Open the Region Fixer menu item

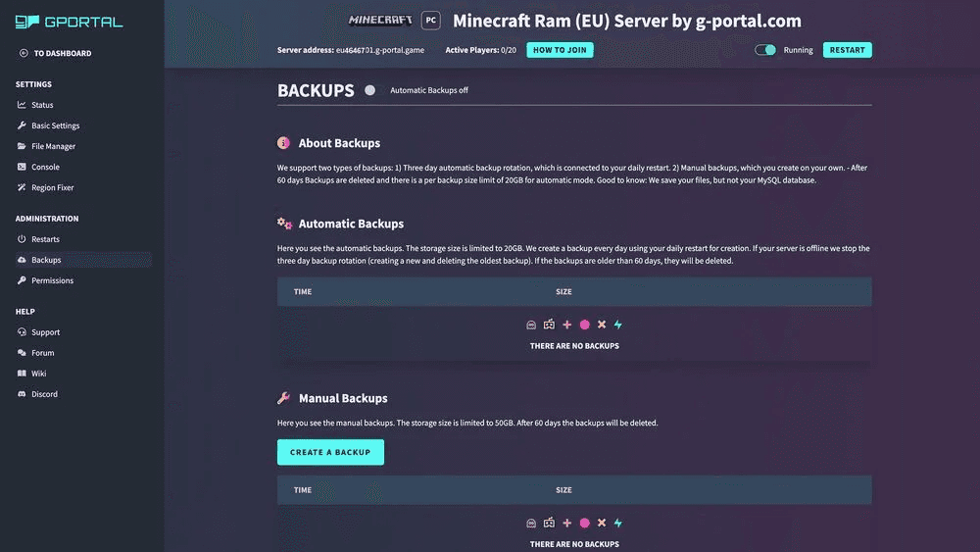(53, 187)
